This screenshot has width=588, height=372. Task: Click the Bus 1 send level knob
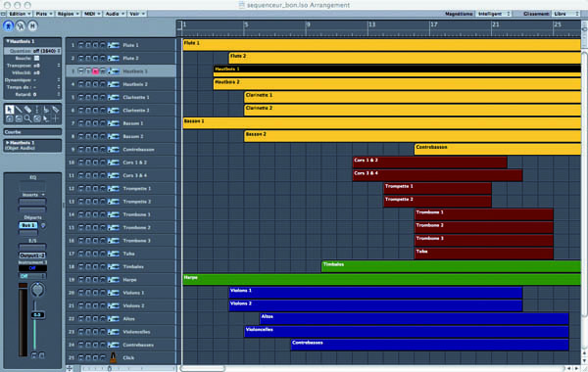pyautogui.click(x=43, y=225)
